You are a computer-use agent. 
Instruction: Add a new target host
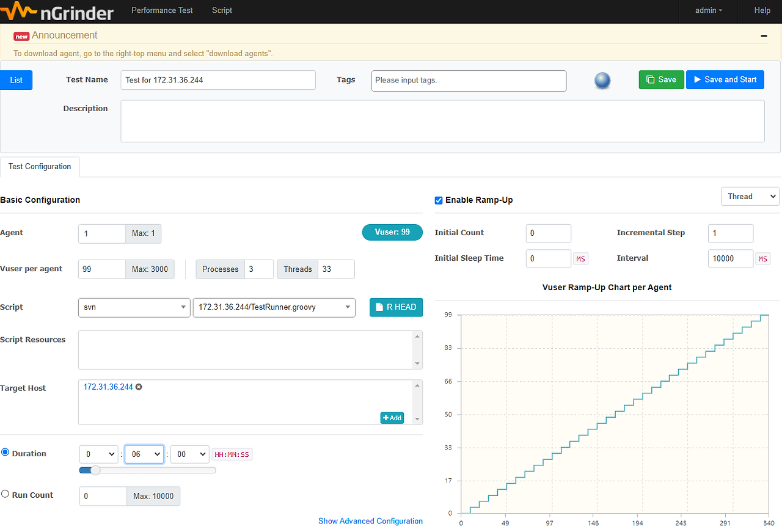(392, 418)
